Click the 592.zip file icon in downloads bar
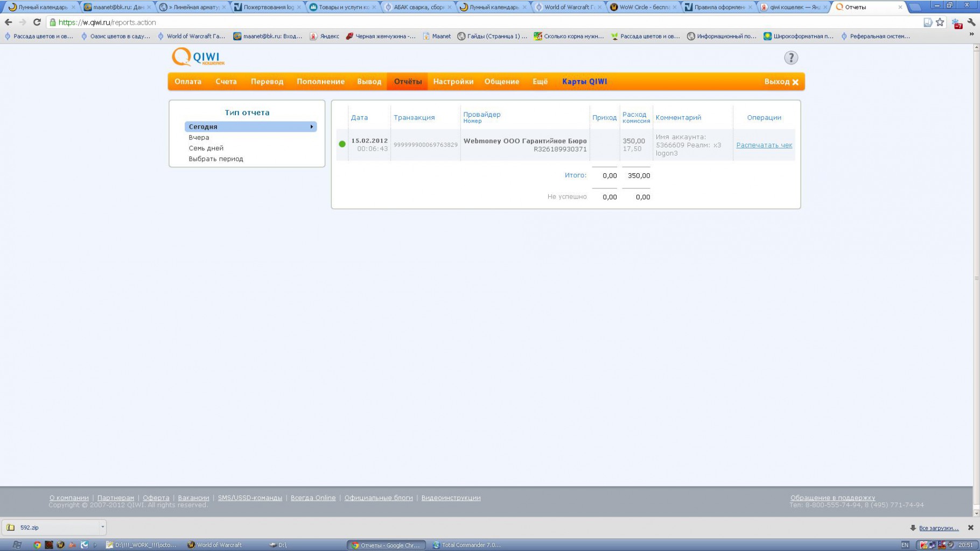The image size is (980, 551). coord(10,527)
